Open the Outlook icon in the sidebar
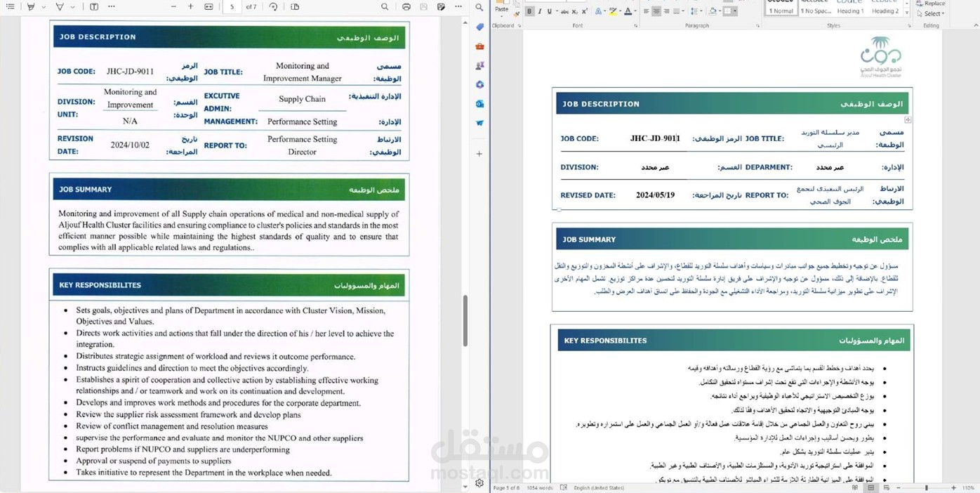 (x=479, y=103)
